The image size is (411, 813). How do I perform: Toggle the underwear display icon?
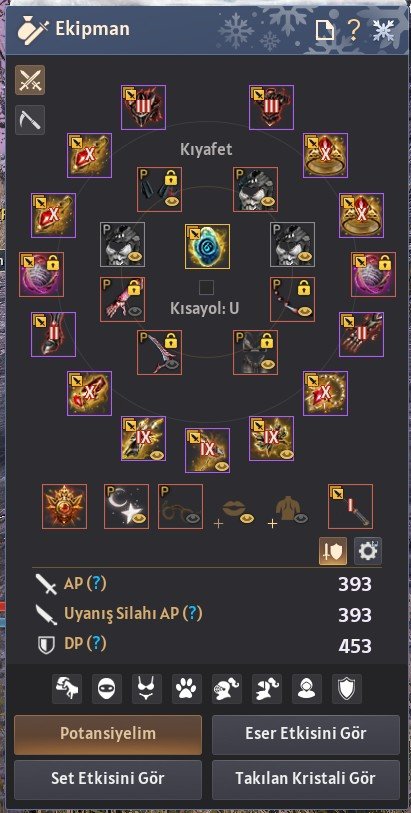point(147,689)
